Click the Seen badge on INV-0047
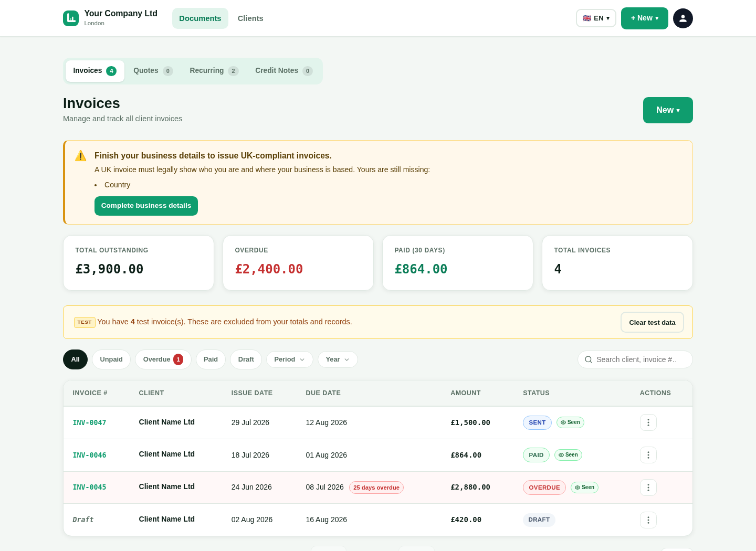 pyautogui.click(x=570, y=422)
